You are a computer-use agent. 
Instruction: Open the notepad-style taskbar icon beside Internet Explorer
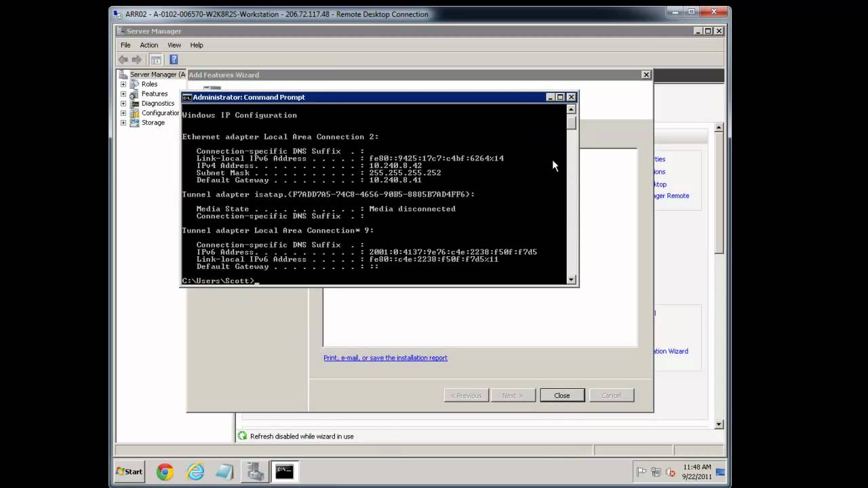tap(225, 472)
